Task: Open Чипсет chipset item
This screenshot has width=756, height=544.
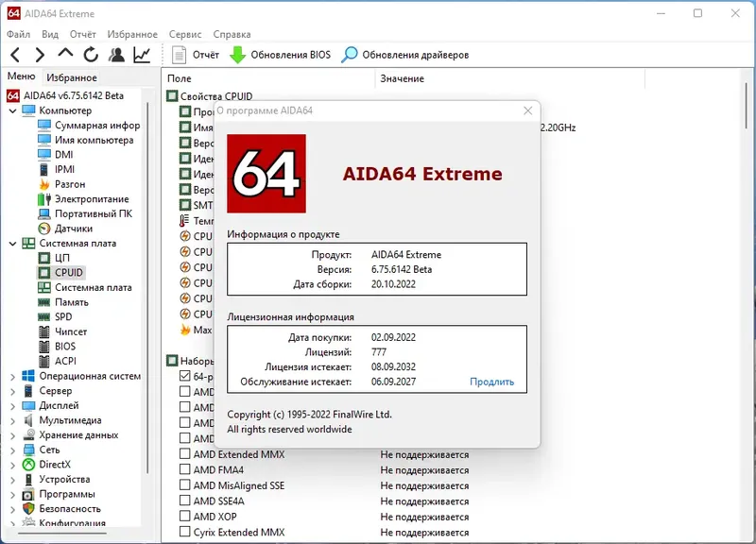Action: [62, 331]
